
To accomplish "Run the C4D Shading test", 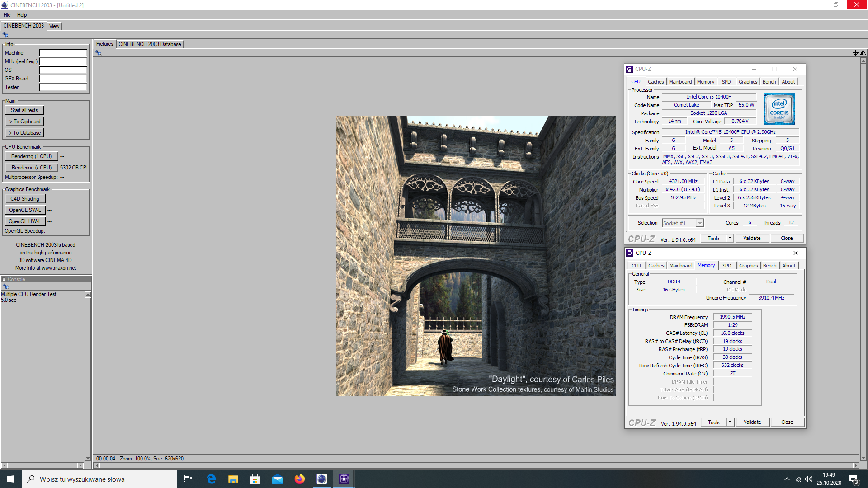I will click(25, 199).
